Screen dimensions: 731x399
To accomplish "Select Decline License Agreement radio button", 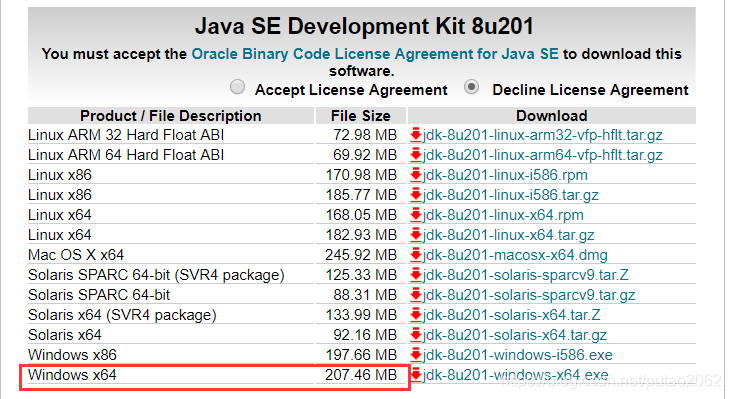I will point(471,87).
